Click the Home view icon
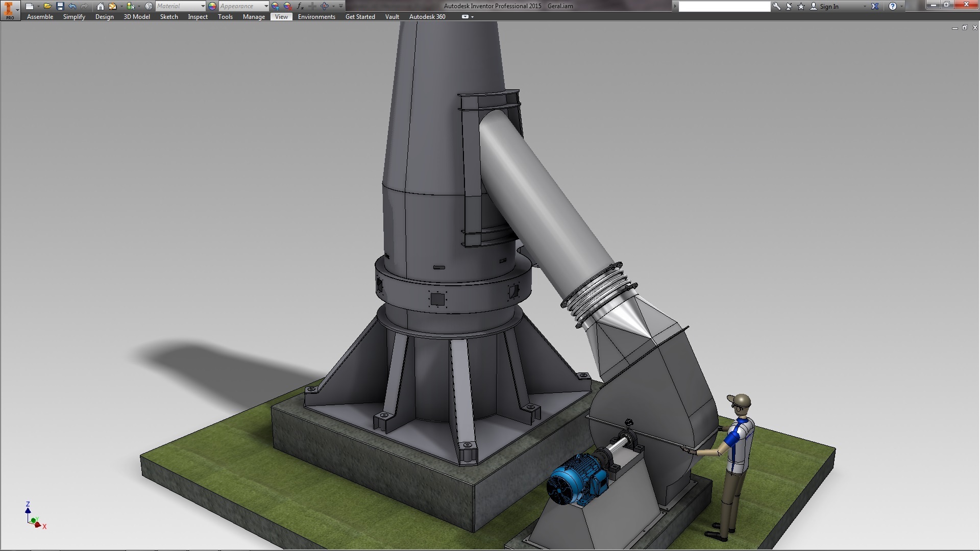Screen dimensions: 980x551 (101, 6)
